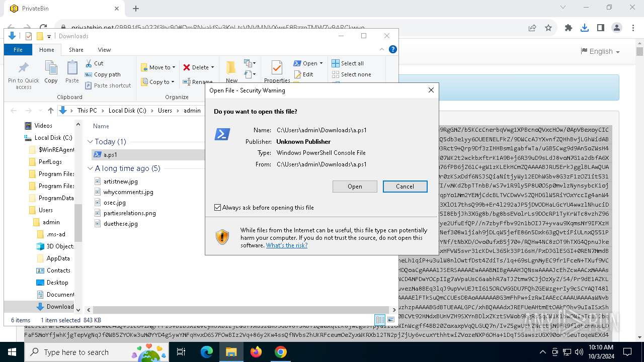Collapse A long time ago group
The image size is (644, 362).
point(90,168)
